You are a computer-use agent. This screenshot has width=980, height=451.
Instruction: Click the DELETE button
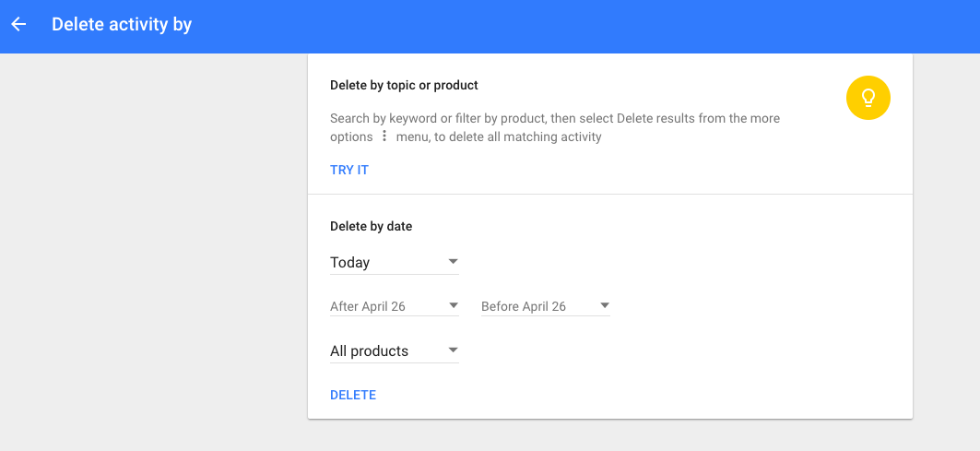[x=353, y=396]
